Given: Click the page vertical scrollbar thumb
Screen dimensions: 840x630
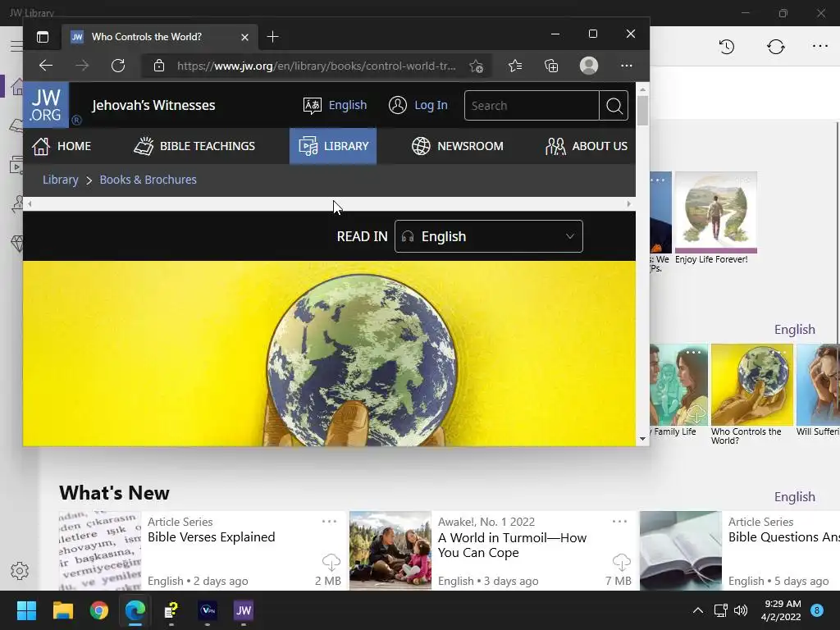Looking at the screenshot, I should [642, 111].
